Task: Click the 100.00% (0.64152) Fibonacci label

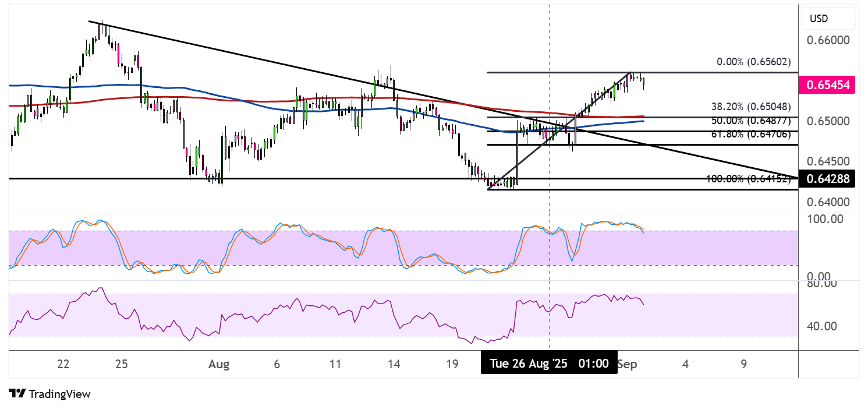Action: pyautogui.click(x=749, y=179)
